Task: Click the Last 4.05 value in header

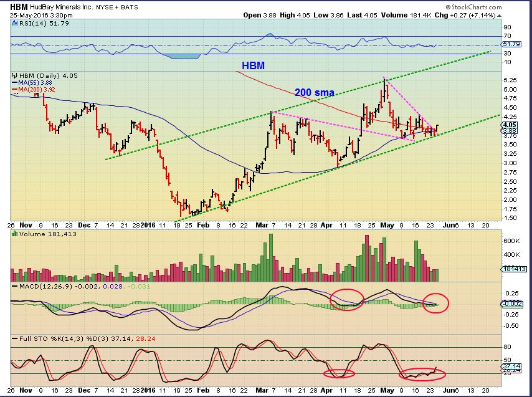Action: [x=362, y=15]
